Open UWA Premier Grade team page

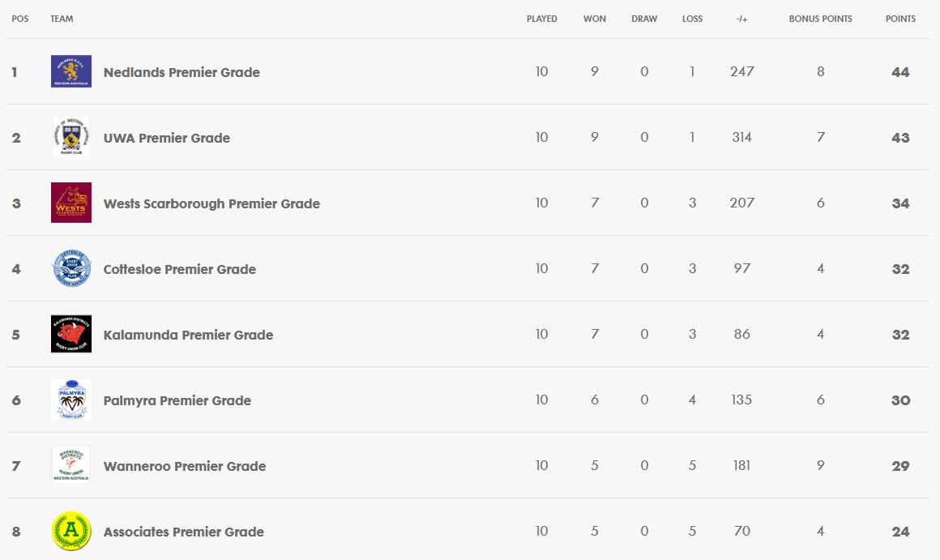[167, 138]
